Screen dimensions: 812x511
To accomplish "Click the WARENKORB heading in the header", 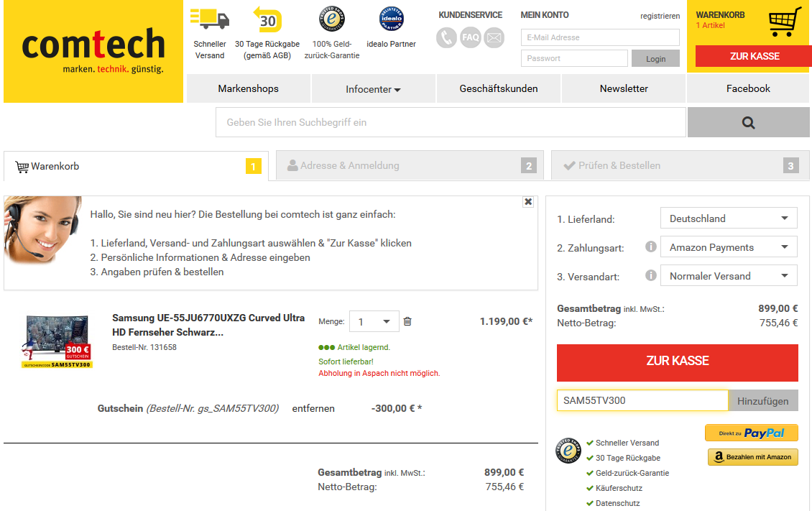I will click(x=720, y=15).
